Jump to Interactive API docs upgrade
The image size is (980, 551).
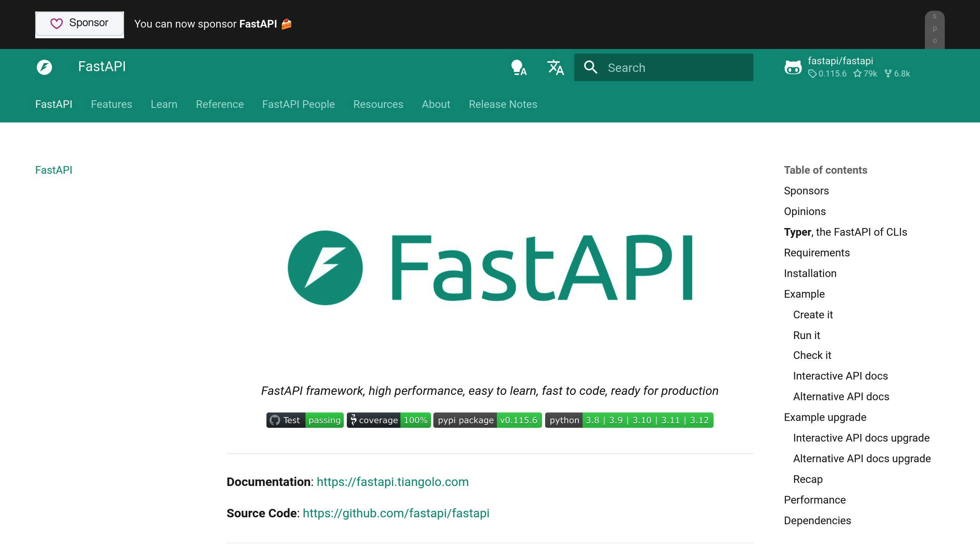coord(861,438)
